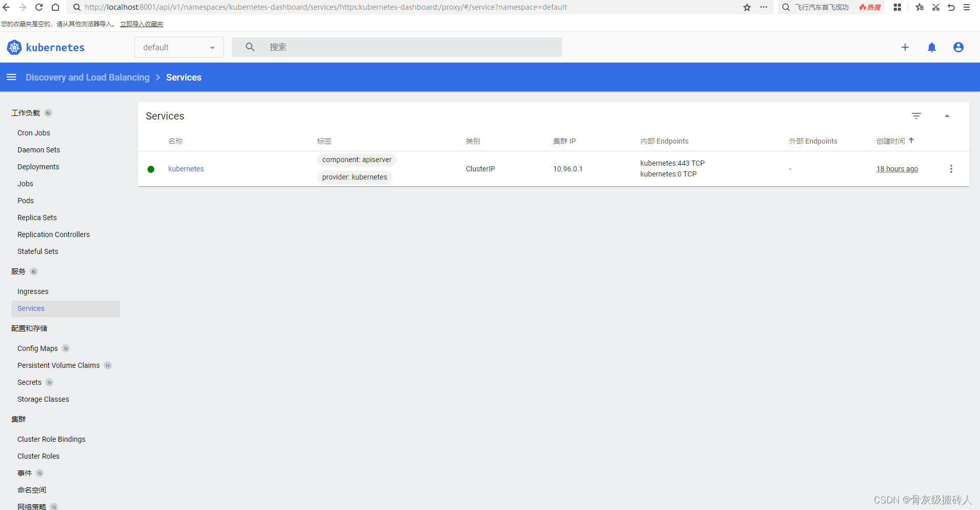Click the 工作负载 workloads heading
Viewport: 980px width, 510px height.
[26, 113]
